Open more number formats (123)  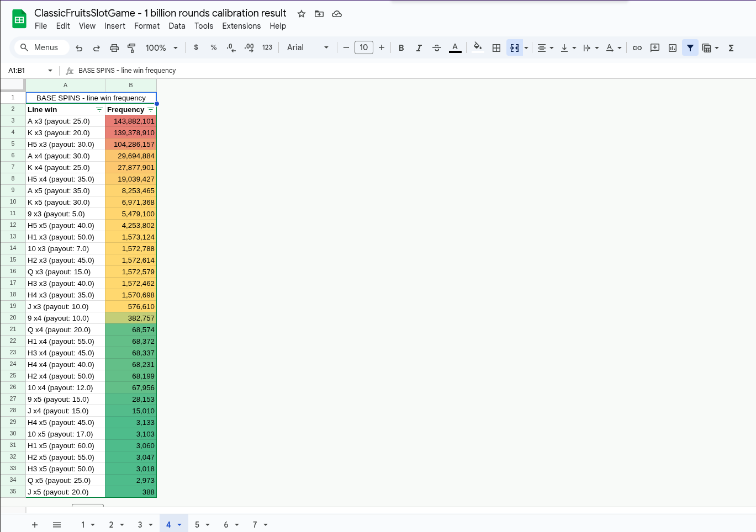[x=267, y=47]
